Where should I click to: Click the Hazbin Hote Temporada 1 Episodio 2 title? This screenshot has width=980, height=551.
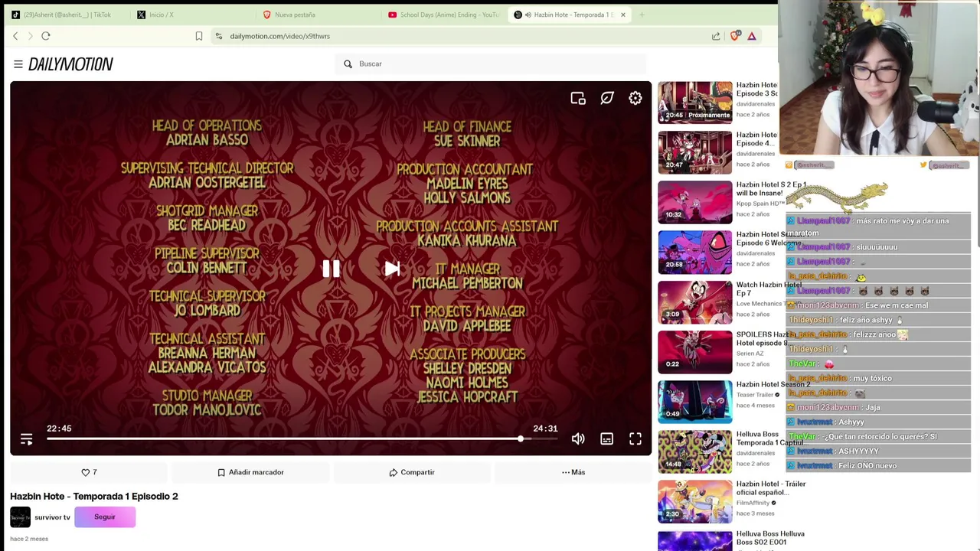click(x=94, y=496)
